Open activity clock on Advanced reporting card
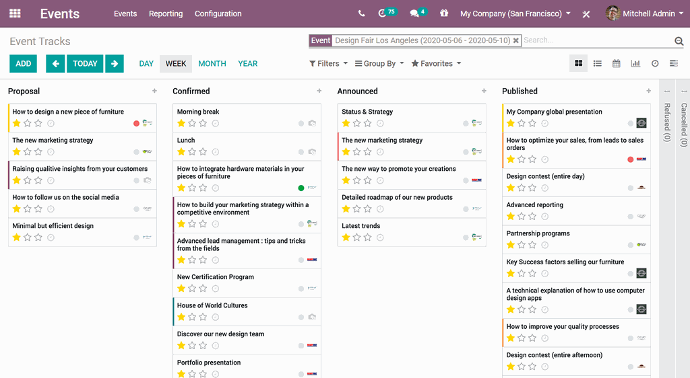This screenshot has height=378, width=690. point(544,216)
